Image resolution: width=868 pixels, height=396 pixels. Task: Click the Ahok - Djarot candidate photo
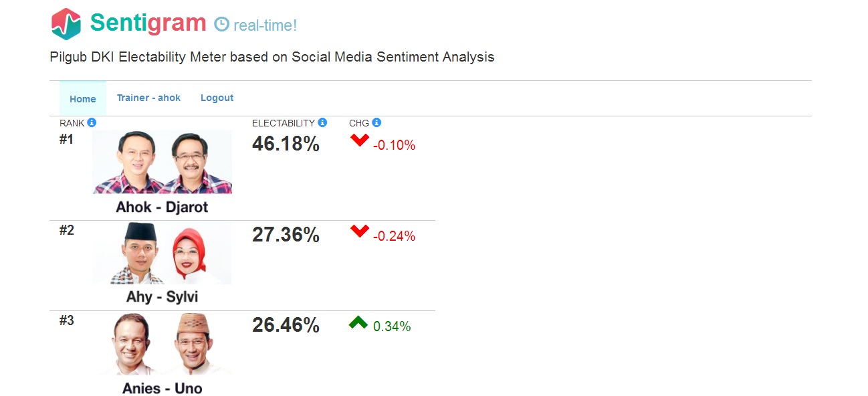(162, 162)
